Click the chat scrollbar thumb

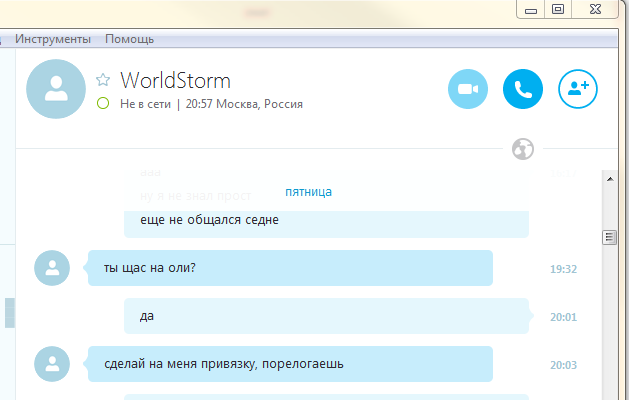click(610, 237)
